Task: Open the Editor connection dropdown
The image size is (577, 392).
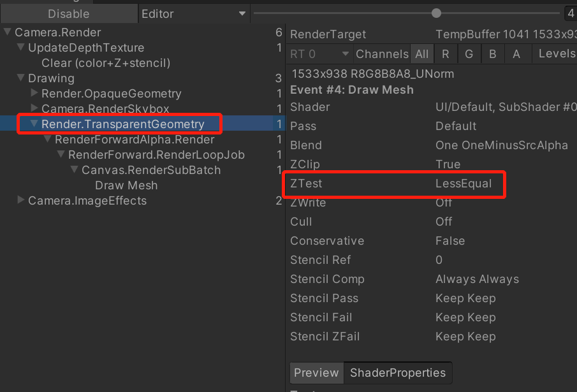Action: tap(194, 13)
